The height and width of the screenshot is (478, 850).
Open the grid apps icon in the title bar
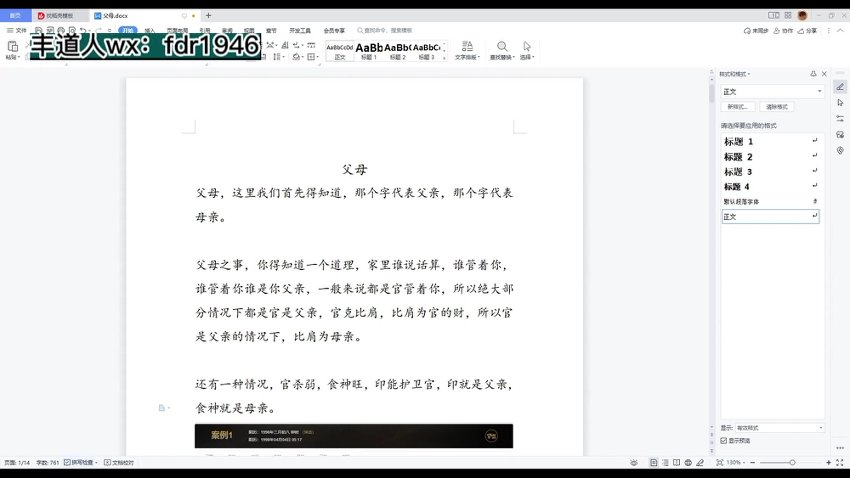click(788, 16)
